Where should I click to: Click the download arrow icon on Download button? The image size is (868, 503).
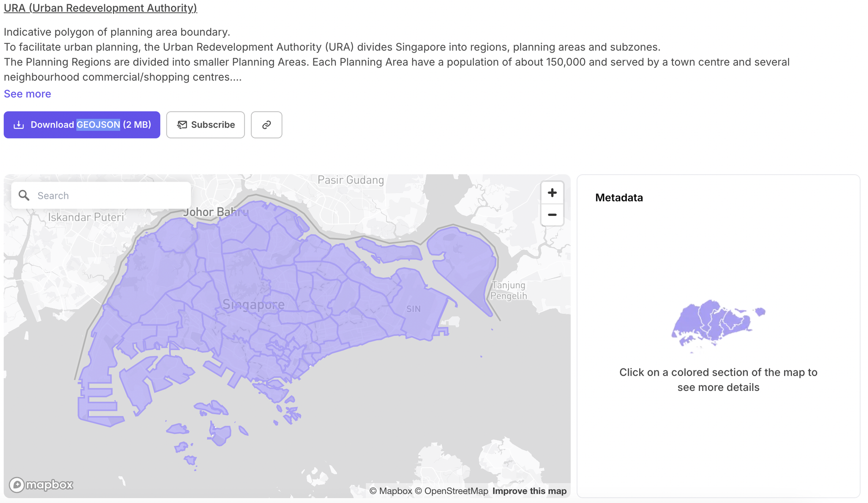[19, 125]
